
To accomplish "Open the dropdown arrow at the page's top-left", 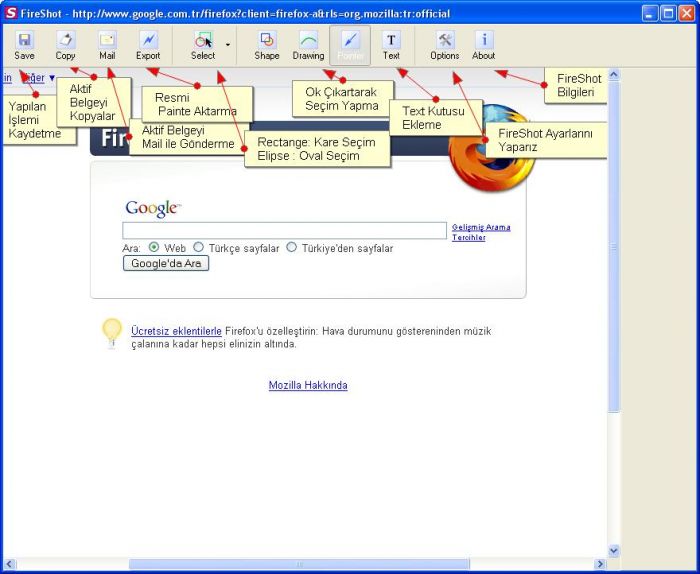I will tap(52, 78).
